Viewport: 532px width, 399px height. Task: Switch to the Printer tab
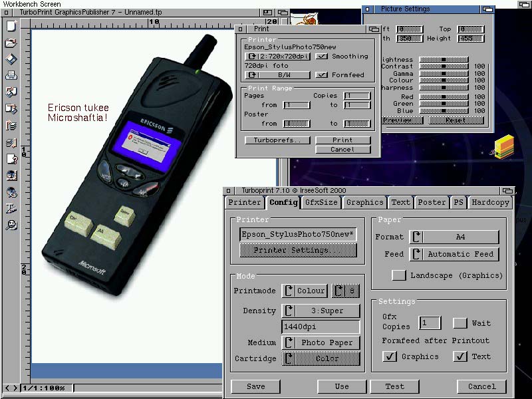(x=245, y=203)
